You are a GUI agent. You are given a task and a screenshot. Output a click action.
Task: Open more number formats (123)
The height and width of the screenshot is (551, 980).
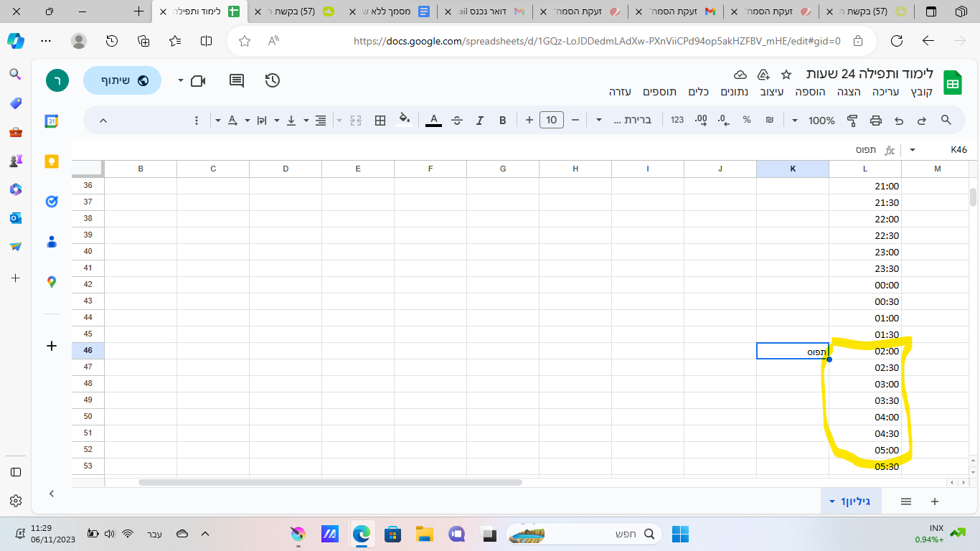[677, 120]
